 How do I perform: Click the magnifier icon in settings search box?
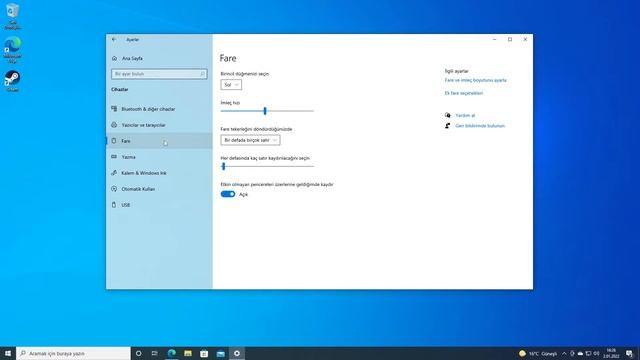[202, 74]
